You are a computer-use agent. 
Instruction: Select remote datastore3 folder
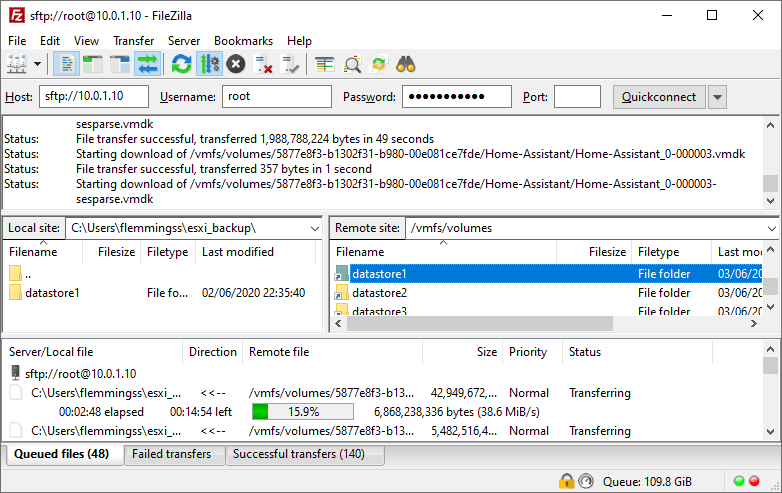tap(547, 310)
